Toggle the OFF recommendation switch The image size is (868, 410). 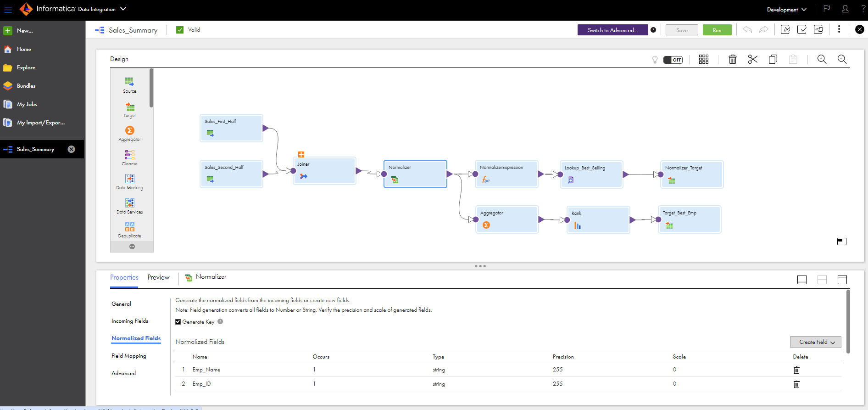(x=673, y=60)
